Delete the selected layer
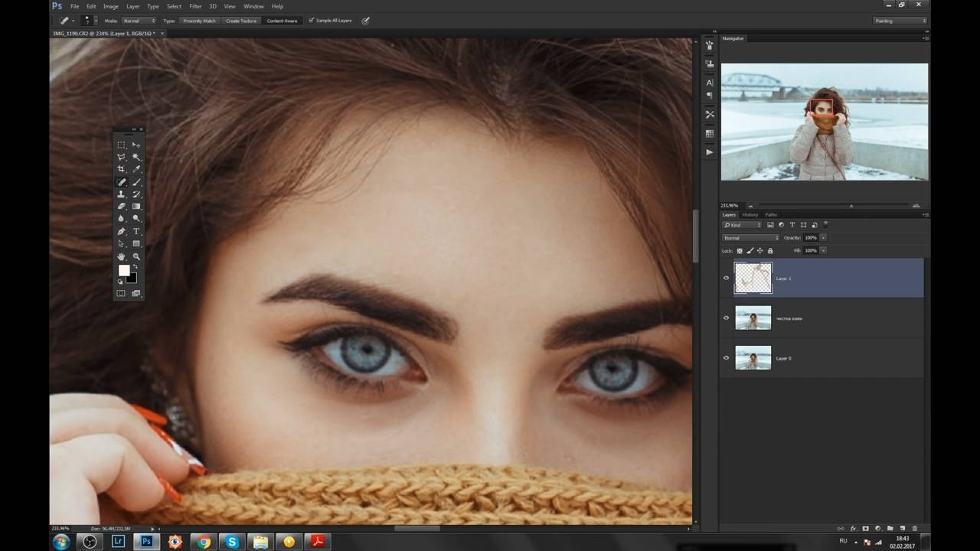This screenshot has width=980, height=551. pyautogui.click(x=914, y=528)
